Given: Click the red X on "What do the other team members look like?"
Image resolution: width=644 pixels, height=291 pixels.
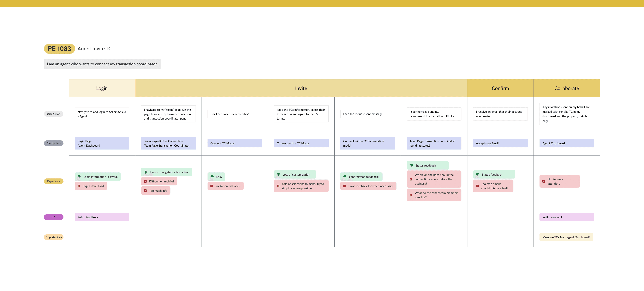Looking at the screenshot, I should coord(411,195).
